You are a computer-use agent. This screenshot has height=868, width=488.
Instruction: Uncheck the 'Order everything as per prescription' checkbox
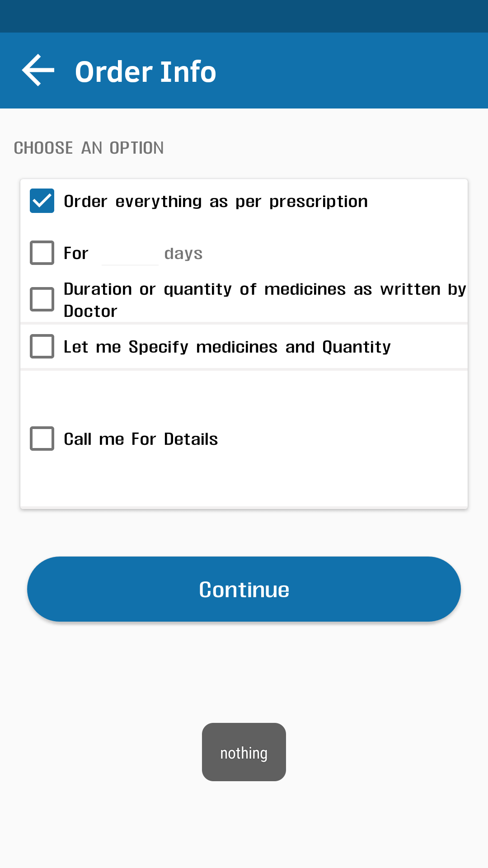pos(42,201)
